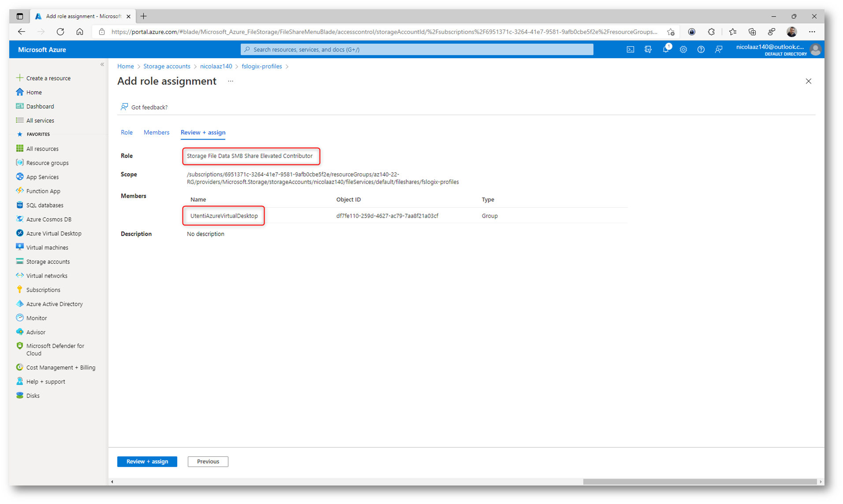Open Azure Virtual Desktop in sidebar
This screenshot has width=843, height=504.
click(53, 233)
